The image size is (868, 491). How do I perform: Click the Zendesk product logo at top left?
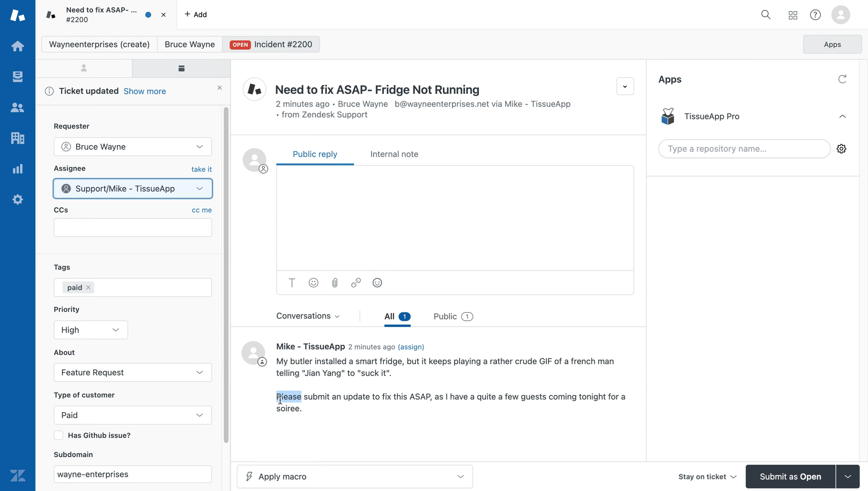click(x=17, y=15)
